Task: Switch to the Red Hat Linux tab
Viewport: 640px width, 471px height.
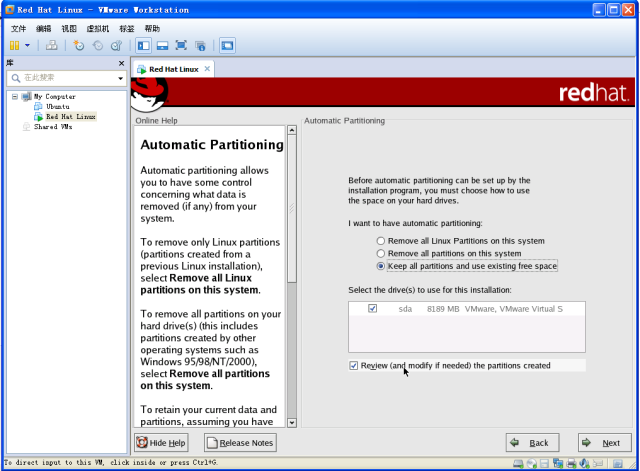Action: point(173,69)
